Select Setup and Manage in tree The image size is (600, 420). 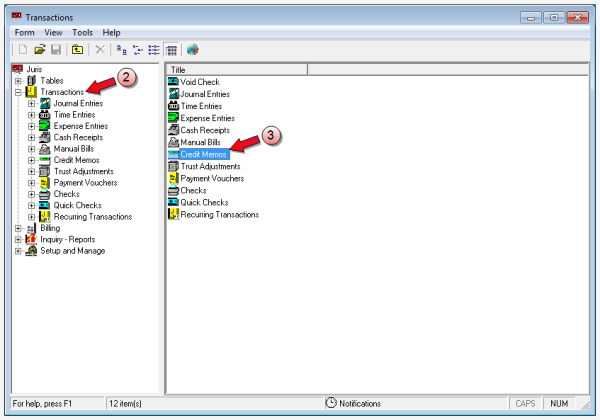pyautogui.click(x=73, y=252)
